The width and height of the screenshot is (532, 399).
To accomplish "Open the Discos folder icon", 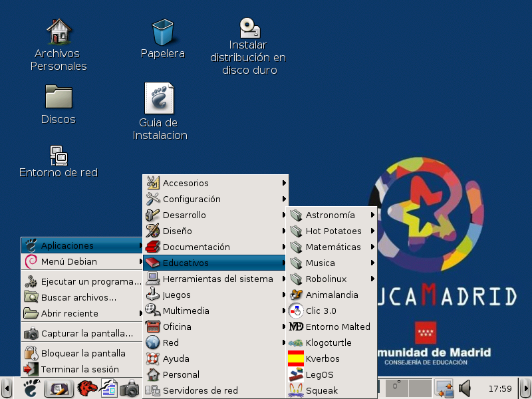I will point(59,96).
